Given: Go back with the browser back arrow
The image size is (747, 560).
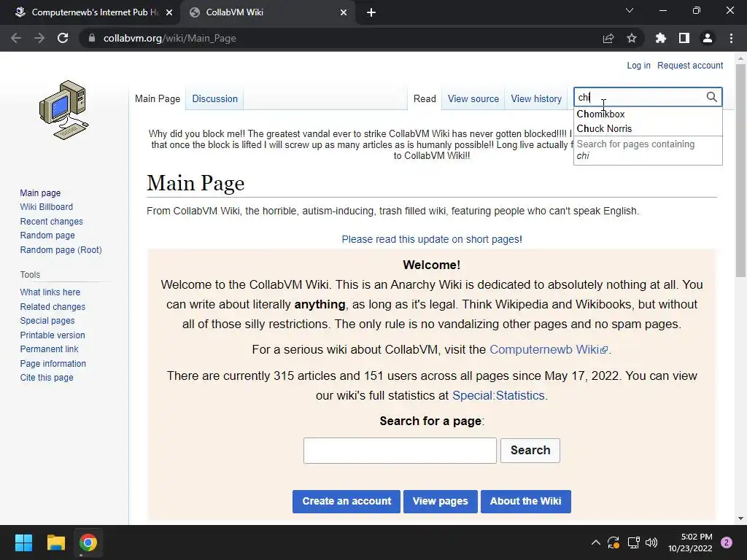Looking at the screenshot, I should point(16,38).
